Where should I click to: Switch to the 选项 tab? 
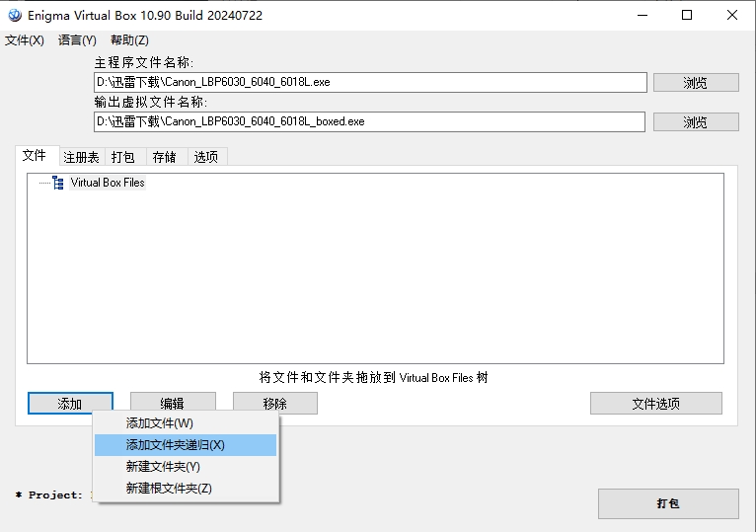206,157
